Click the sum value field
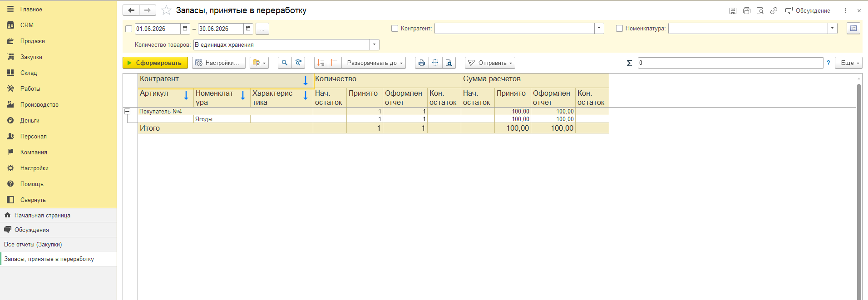The height and width of the screenshot is (300, 868). 730,63
